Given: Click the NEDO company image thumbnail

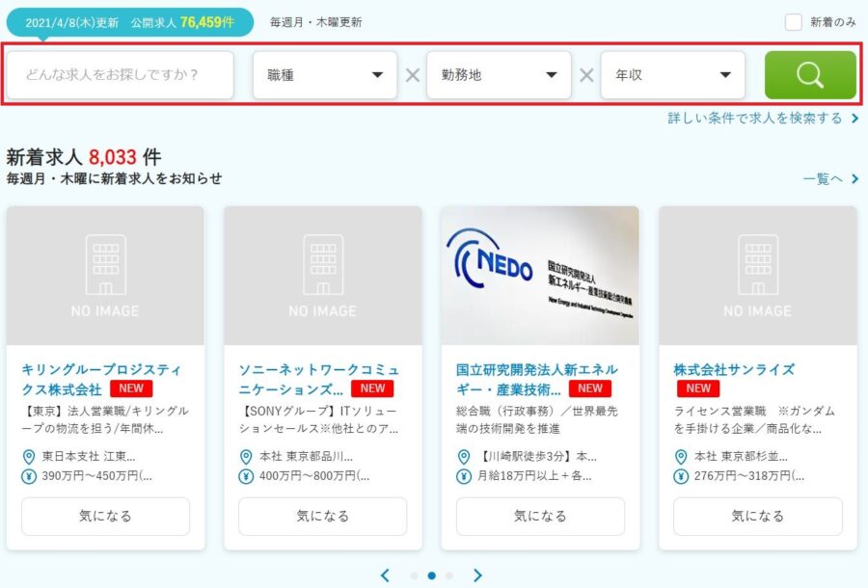Looking at the screenshot, I should 540,276.
